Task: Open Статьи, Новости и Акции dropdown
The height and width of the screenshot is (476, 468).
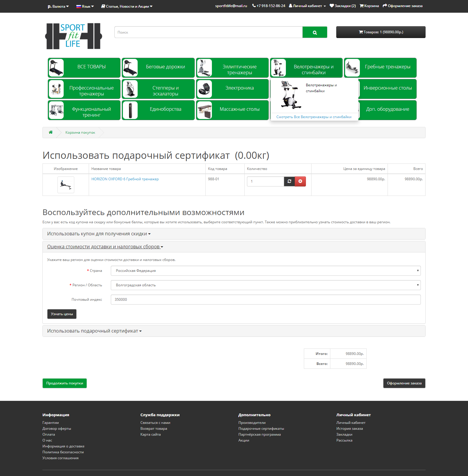Action: click(127, 6)
